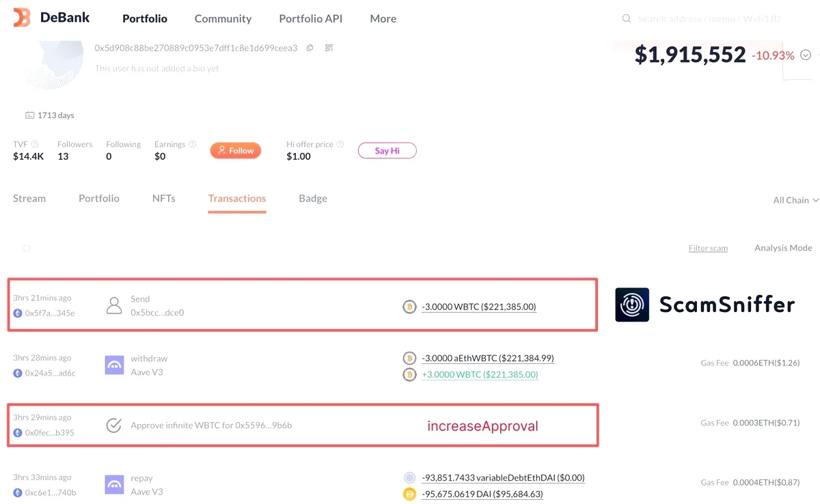This screenshot has width=820, height=504.
Task: Click the calendar icon by 1713 days
Action: (x=29, y=115)
